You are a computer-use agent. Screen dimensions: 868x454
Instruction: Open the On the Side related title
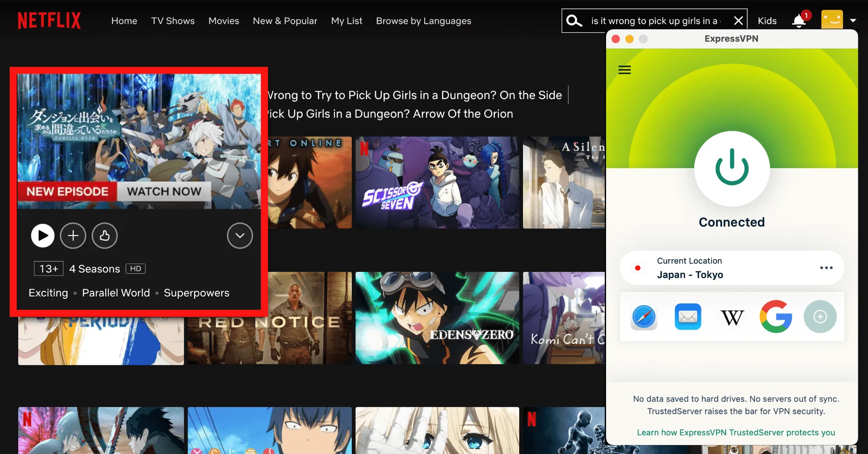pyautogui.click(x=415, y=95)
